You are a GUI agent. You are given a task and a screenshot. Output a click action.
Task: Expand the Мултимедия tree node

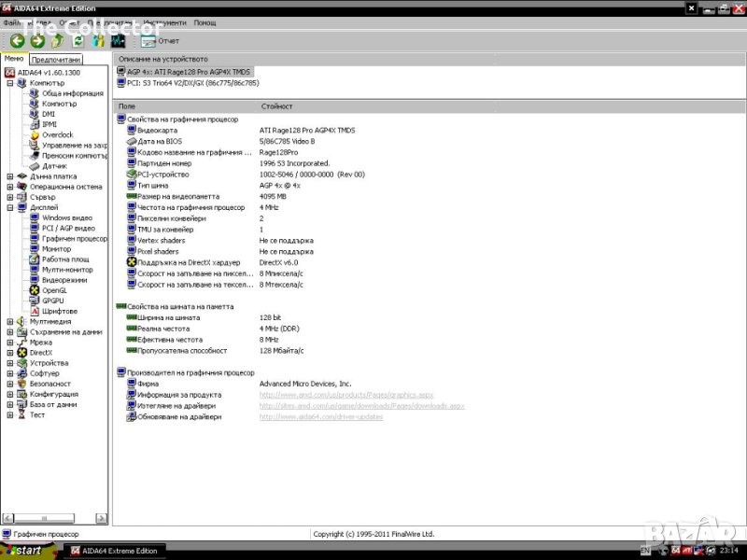coord(10,321)
